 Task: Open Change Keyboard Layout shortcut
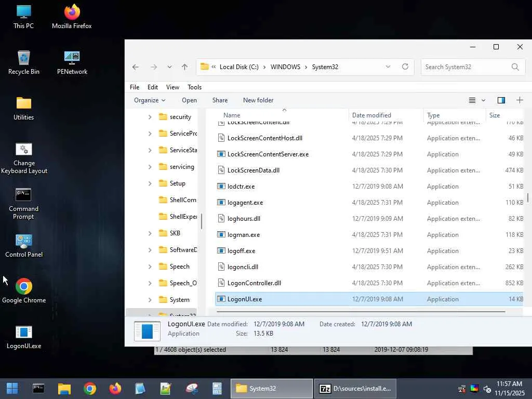point(24,158)
